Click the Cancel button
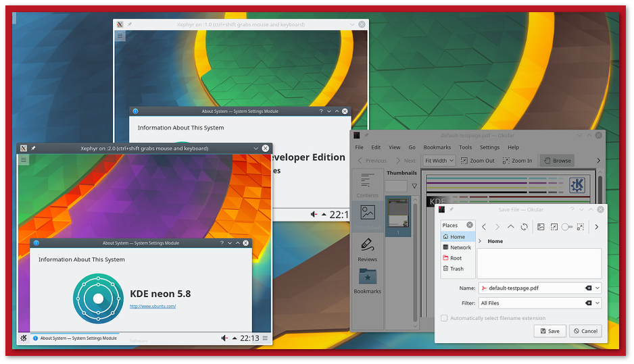The image size is (634, 364). coord(585,332)
